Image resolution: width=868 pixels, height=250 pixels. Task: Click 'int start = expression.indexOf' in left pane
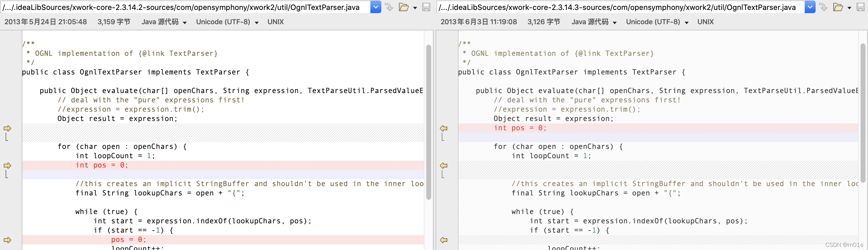(203, 221)
